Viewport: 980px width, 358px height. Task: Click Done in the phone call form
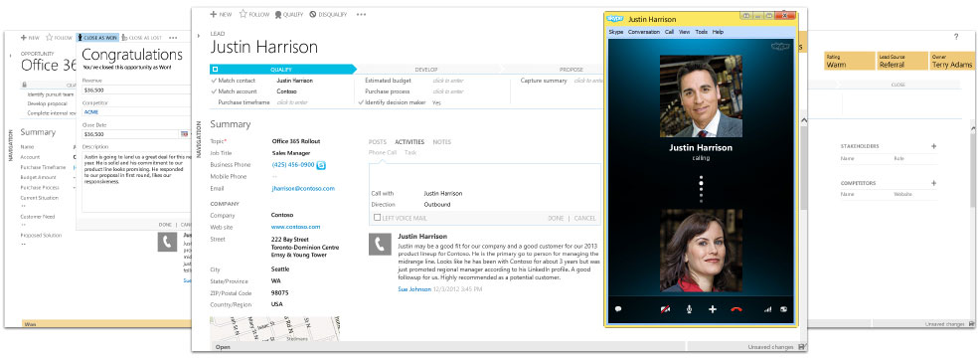click(556, 219)
